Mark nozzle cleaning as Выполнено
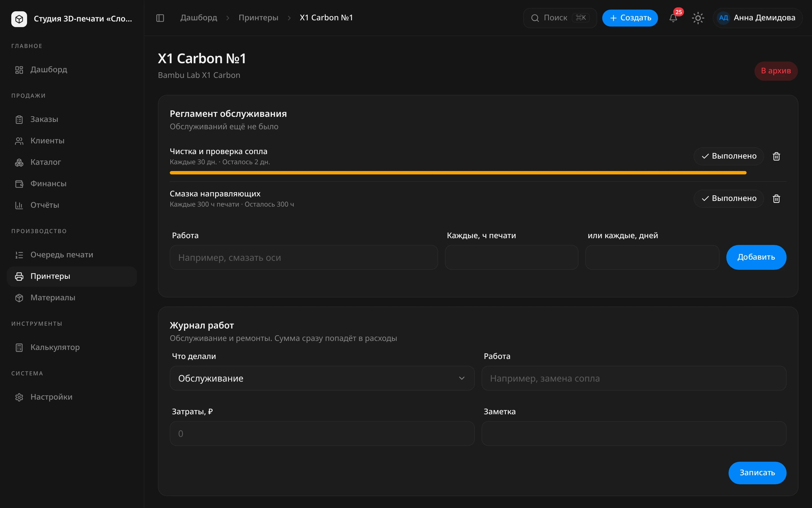This screenshot has width=812, height=508. pyautogui.click(x=729, y=156)
